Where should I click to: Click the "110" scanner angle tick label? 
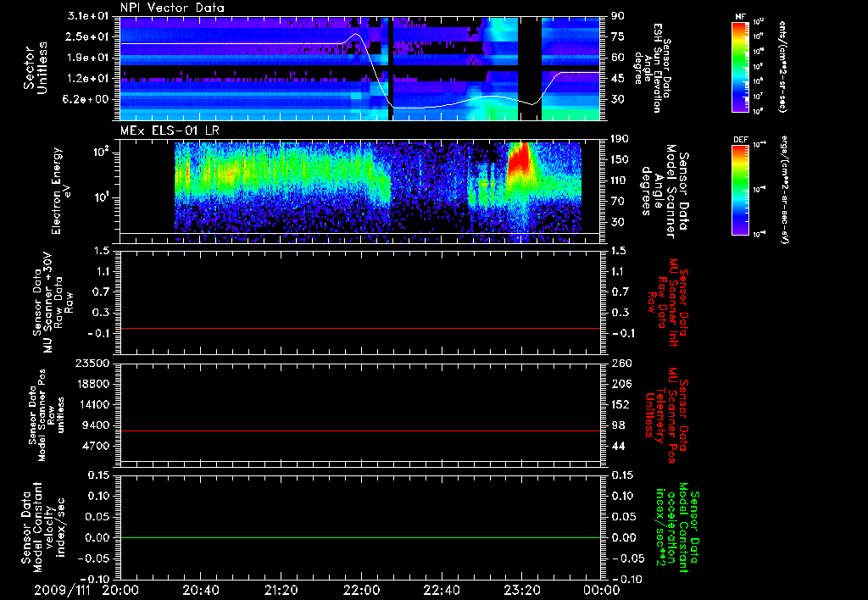coord(620,181)
